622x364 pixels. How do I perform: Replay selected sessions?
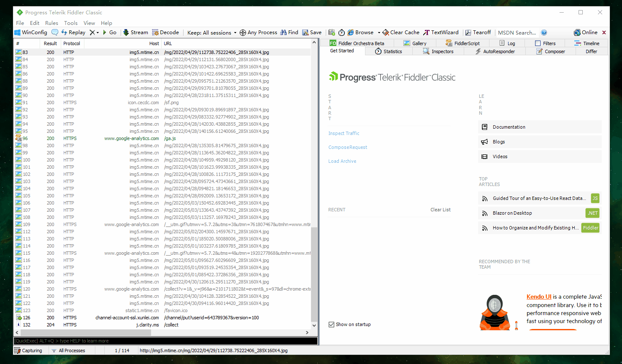(73, 32)
